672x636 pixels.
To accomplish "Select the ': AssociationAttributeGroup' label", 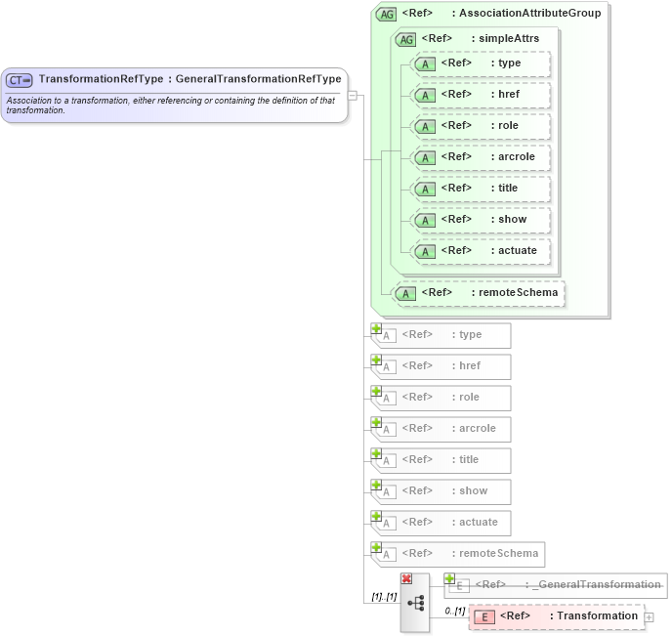I will 526,14.
